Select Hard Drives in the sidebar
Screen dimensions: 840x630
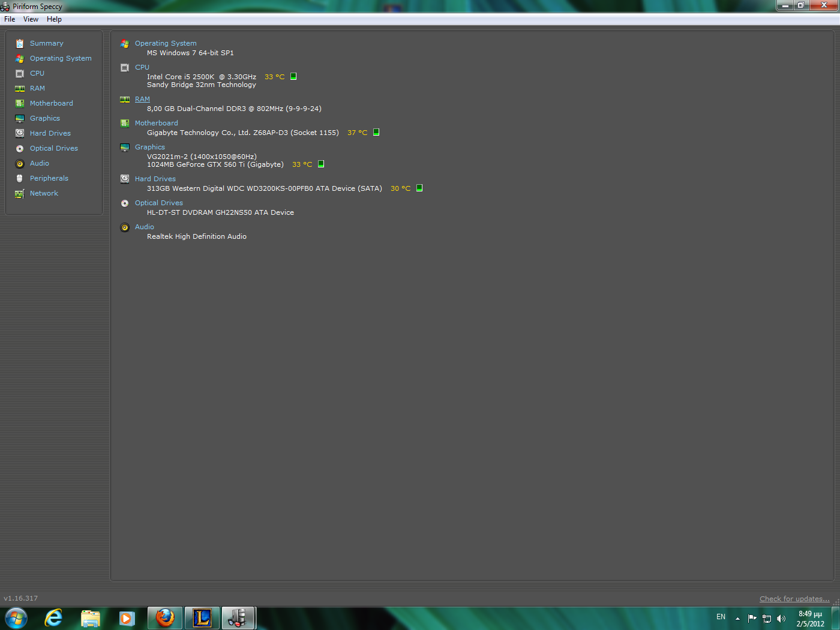50,133
